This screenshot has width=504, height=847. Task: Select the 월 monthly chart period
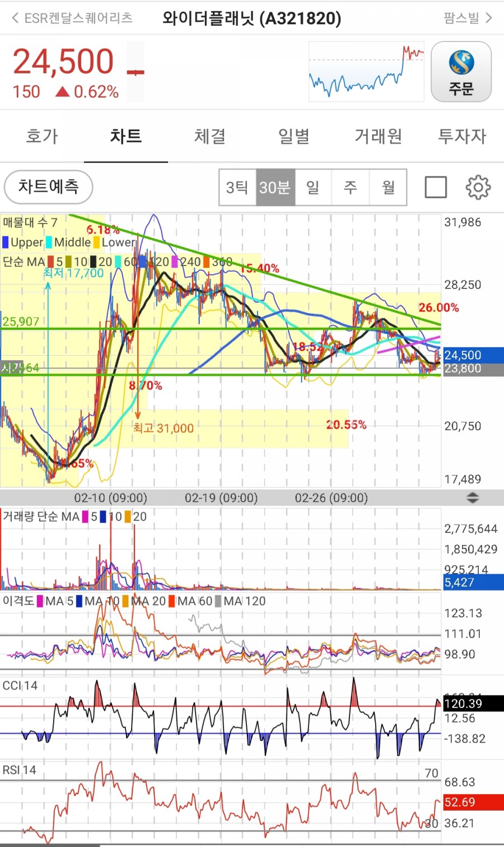[x=388, y=187]
